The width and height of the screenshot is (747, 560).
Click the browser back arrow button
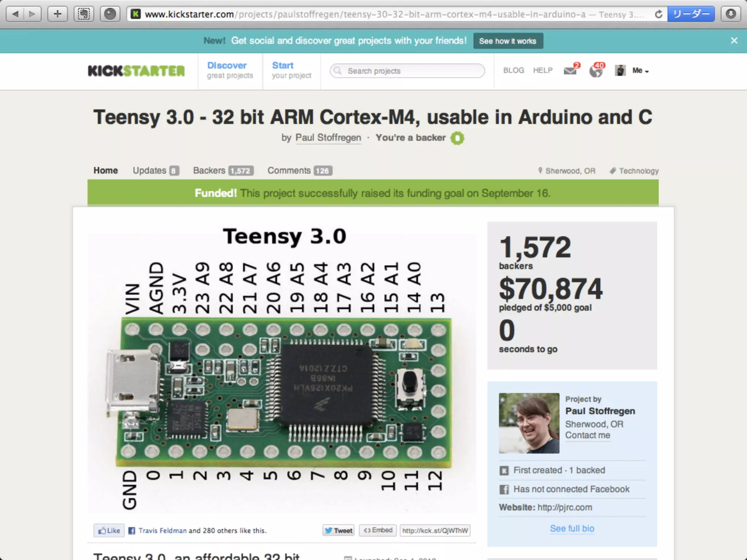pyautogui.click(x=15, y=14)
